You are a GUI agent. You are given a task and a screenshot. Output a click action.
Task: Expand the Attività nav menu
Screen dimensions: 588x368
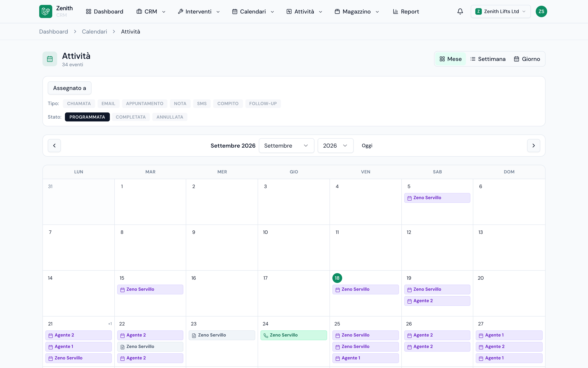(x=304, y=11)
